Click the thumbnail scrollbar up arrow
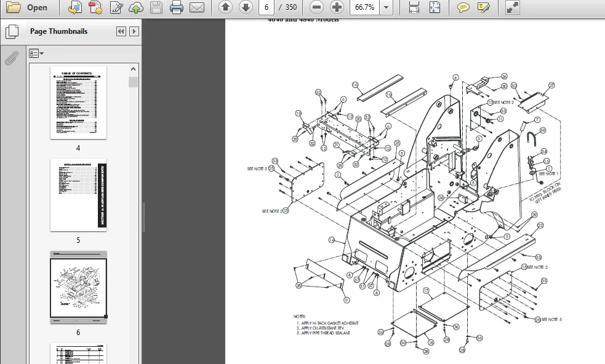Image resolution: width=605 pixels, height=364 pixels. coord(133,69)
